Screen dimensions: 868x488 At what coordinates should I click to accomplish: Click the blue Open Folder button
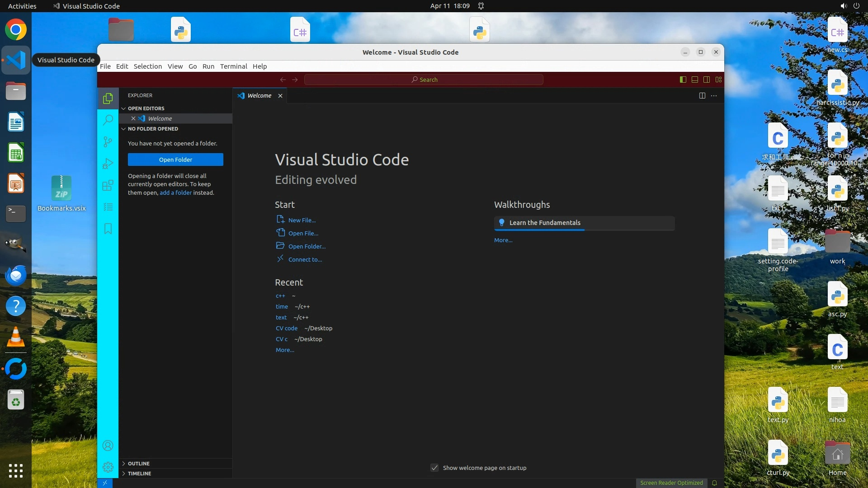pos(175,160)
